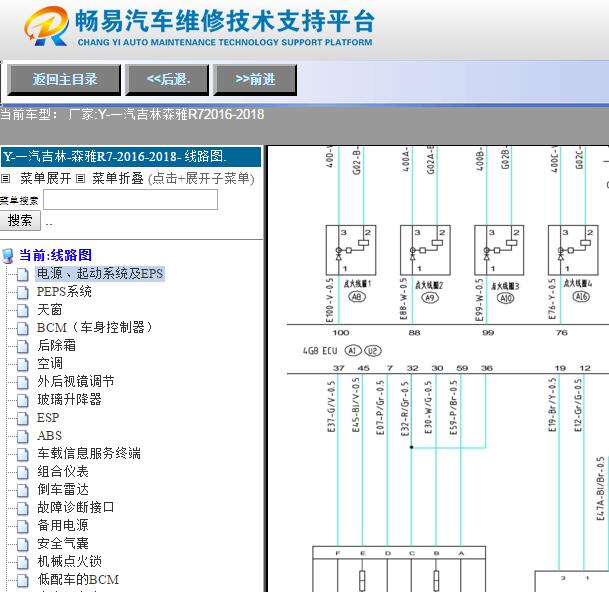Viewport: 609px width, 592px height.
Task: Open BCM（车身控制器）diagram
Action: (x=94, y=327)
